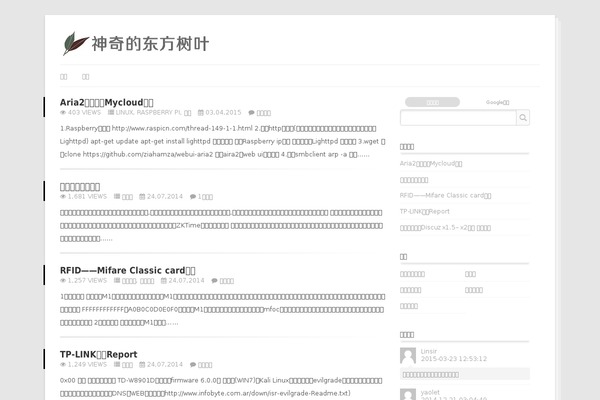Click eye views icon beside 1,681 VIEWS

point(63,197)
